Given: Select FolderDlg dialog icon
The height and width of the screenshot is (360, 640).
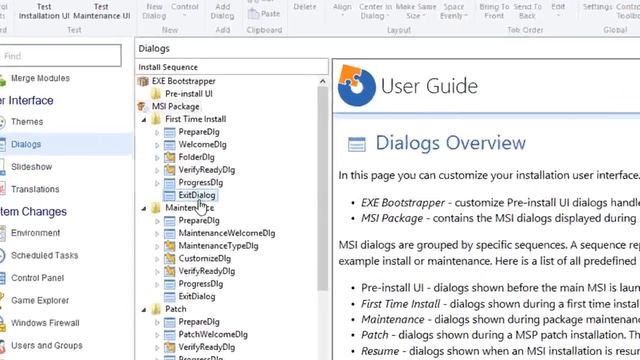Looking at the screenshot, I should pos(169,157).
